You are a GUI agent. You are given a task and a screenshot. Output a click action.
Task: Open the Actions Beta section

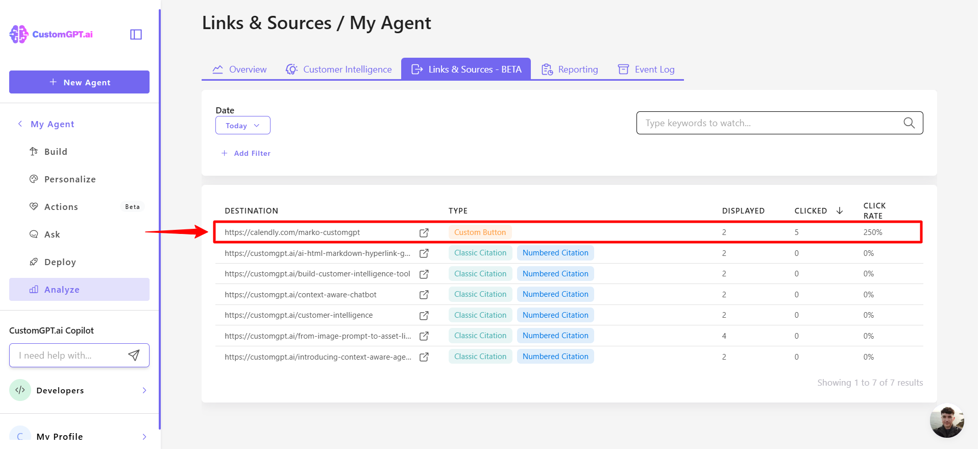79,207
